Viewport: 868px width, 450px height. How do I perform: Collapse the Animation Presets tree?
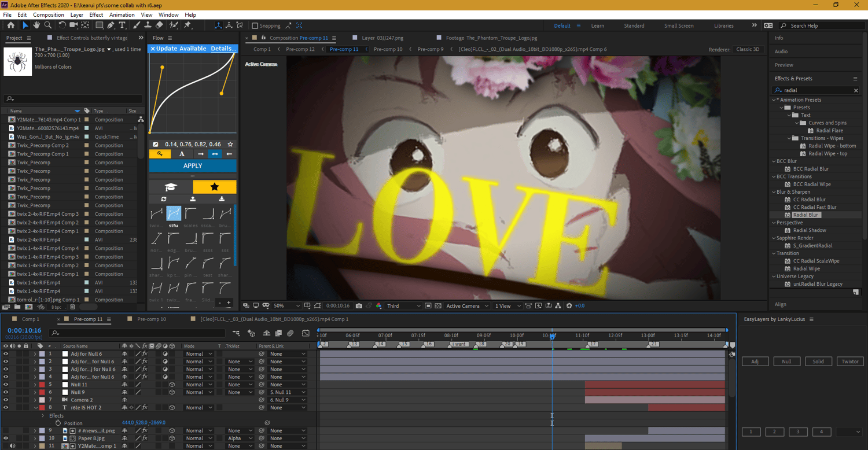coord(773,100)
